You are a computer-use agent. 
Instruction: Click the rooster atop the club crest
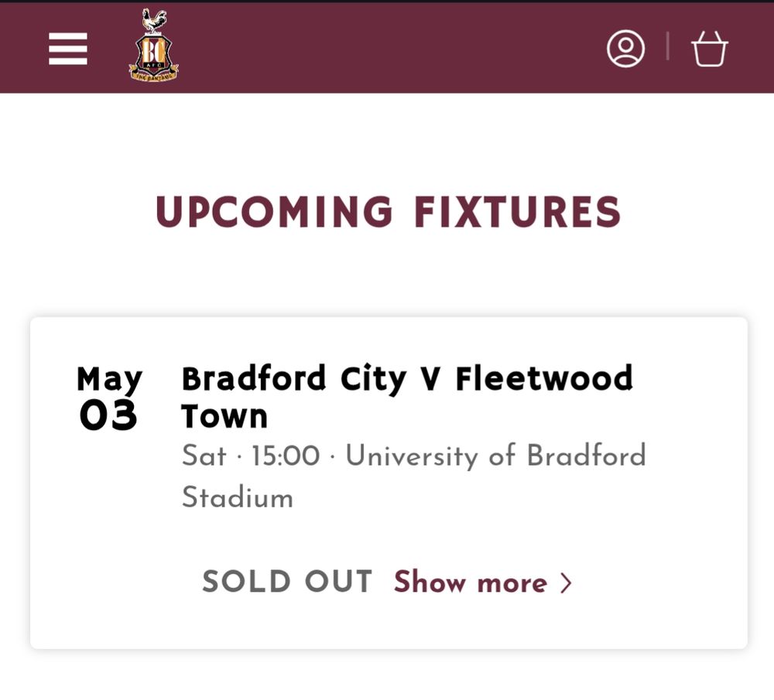(x=154, y=21)
